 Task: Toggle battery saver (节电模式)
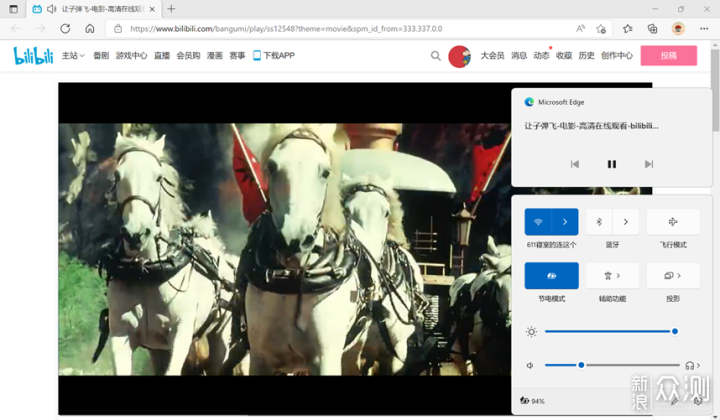click(551, 275)
